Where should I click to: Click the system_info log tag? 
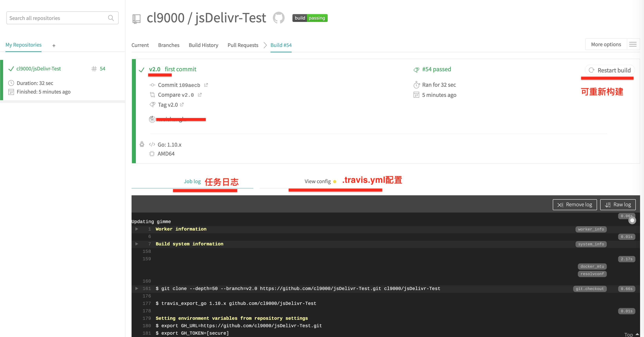[x=591, y=244]
